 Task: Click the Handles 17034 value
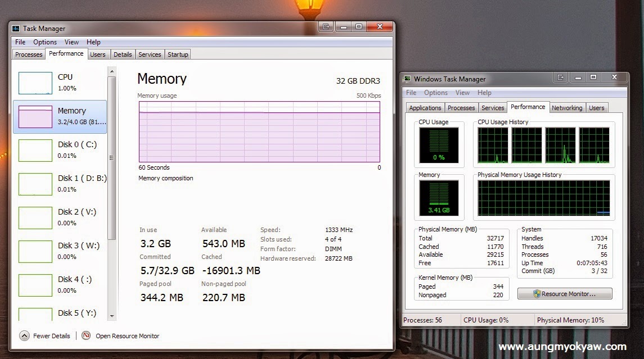coord(599,238)
